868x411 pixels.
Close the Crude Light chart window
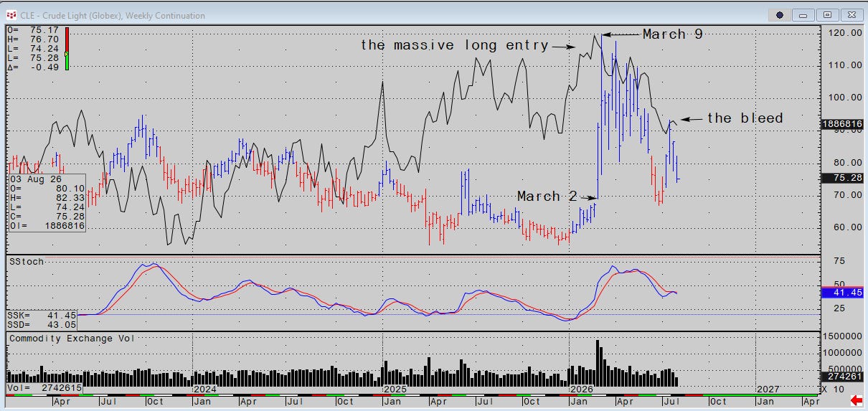(852, 14)
